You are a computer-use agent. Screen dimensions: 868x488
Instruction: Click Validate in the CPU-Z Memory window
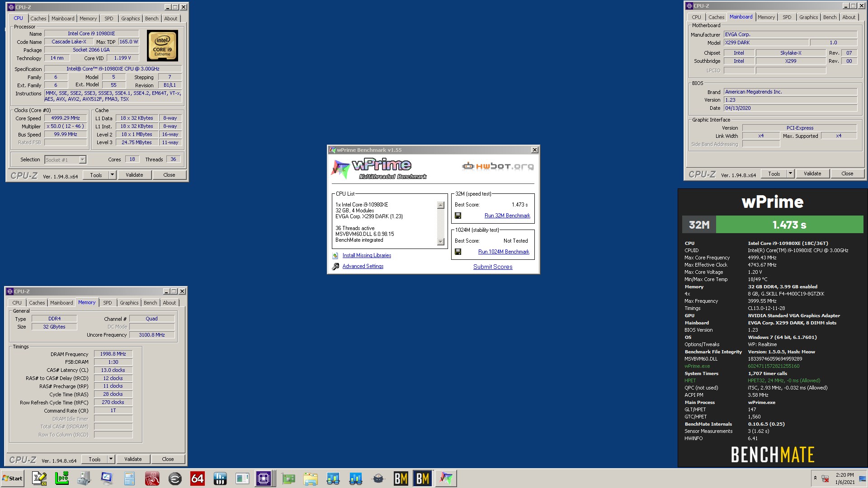pos(133,459)
